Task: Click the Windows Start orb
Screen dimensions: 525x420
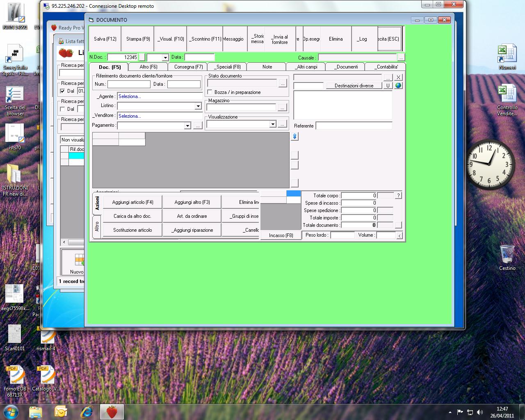Action: [11, 411]
